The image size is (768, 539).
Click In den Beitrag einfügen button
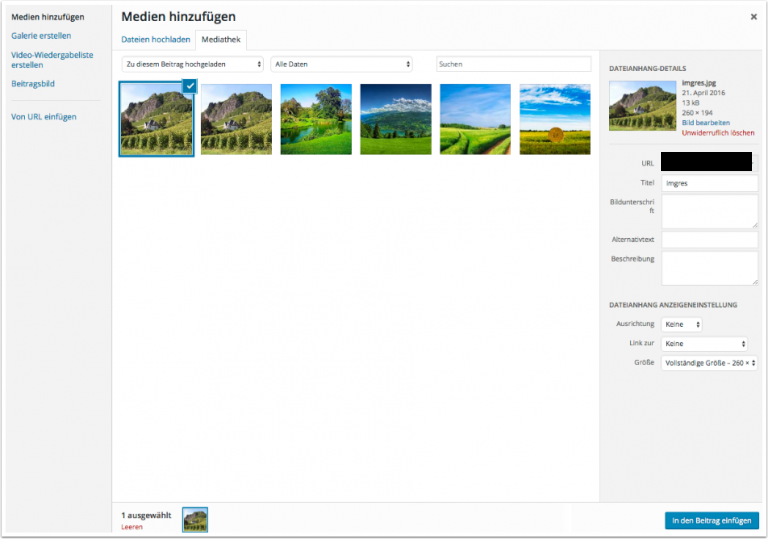click(x=712, y=520)
